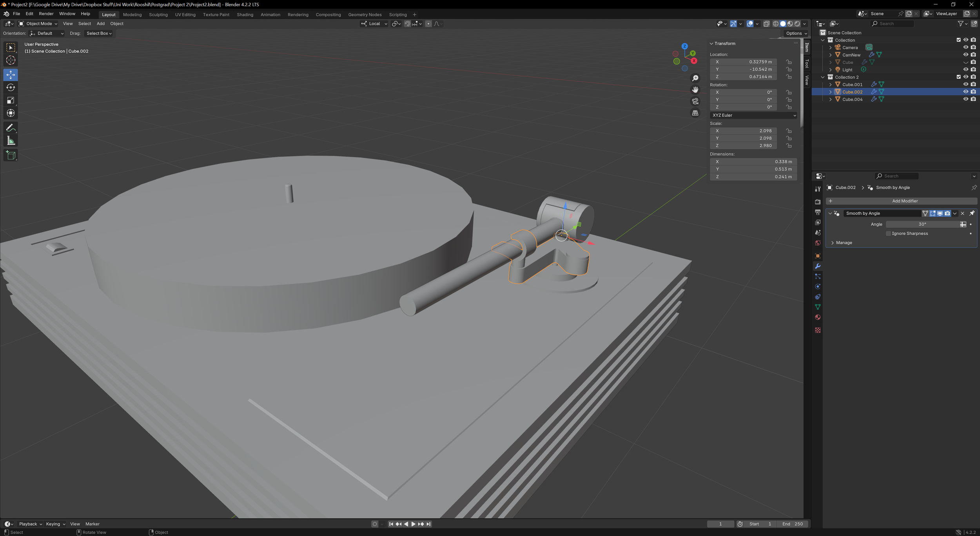Screen dimensions: 980x536
Task: Activate the Measure tool
Action: click(x=11, y=141)
